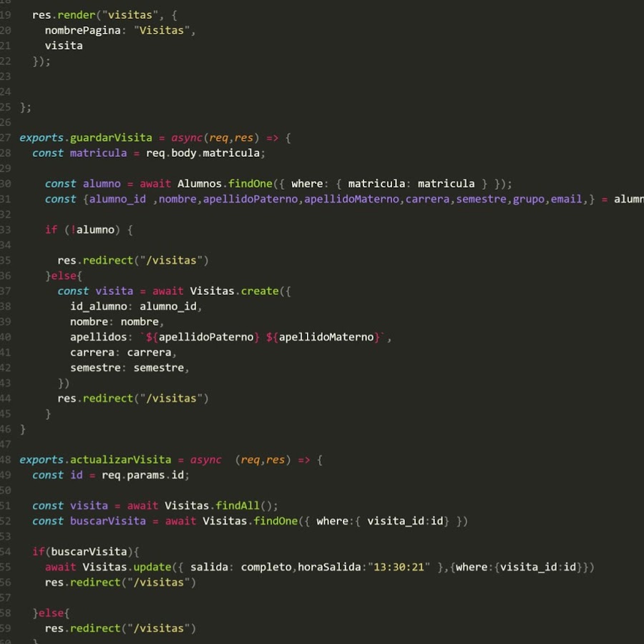Click the where key in Alumnos.findOne
The image size is (644, 644).
[307, 184]
